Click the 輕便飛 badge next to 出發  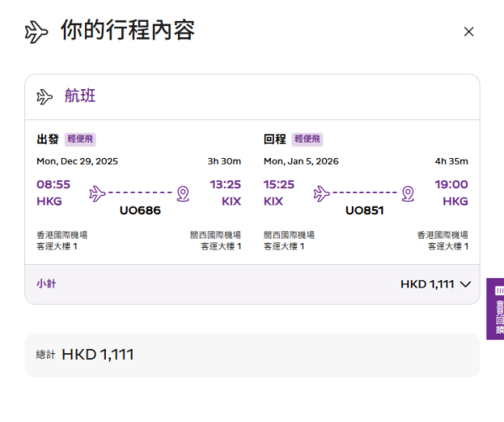[x=80, y=140]
